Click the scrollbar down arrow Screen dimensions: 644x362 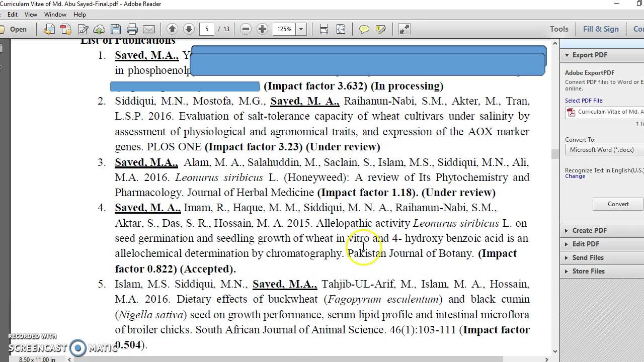(555, 351)
